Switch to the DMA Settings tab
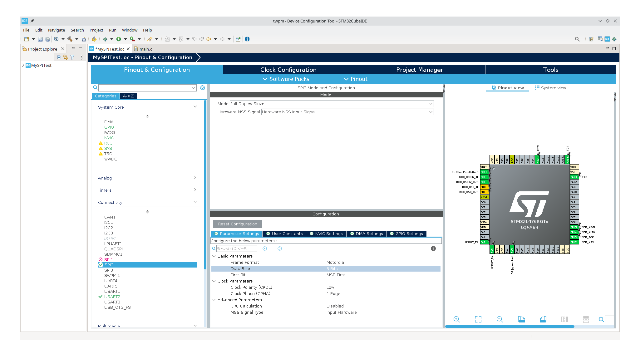 [x=366, y=234]
